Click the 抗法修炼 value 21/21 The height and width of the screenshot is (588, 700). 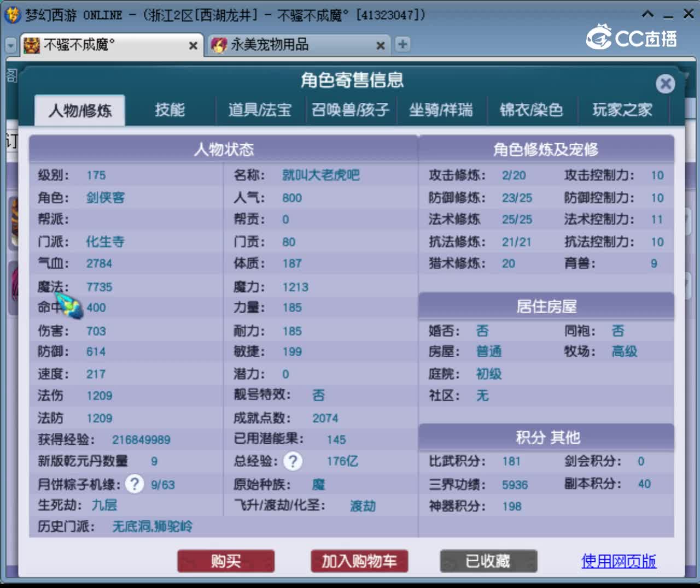[517, 242]
